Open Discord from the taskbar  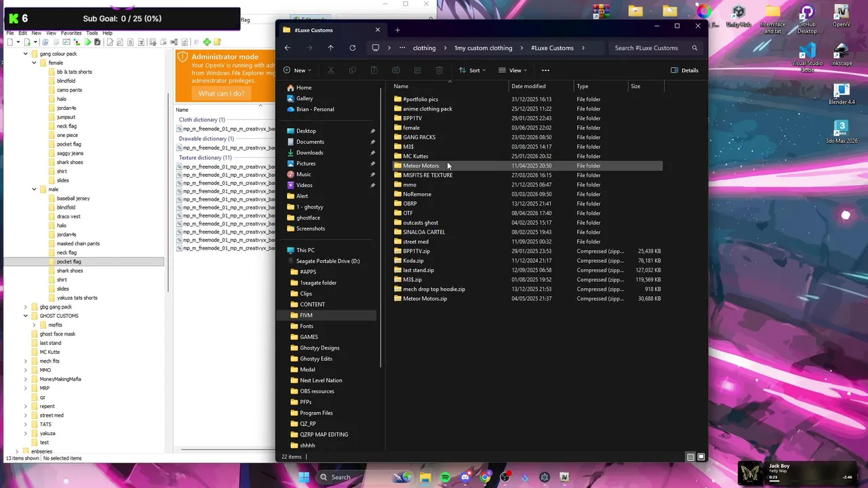(465, 477)
